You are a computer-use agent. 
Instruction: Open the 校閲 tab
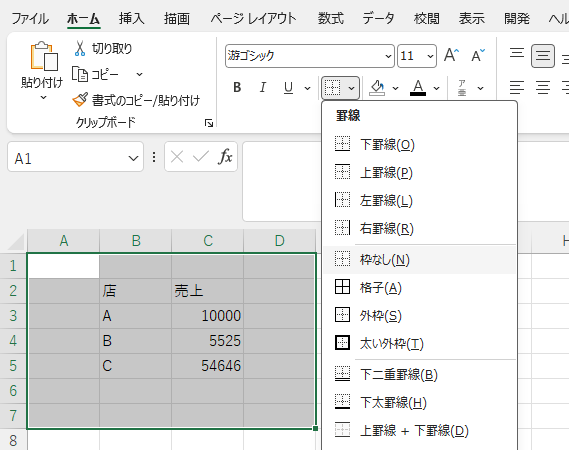pyautogui.click(x=427, y=18)
